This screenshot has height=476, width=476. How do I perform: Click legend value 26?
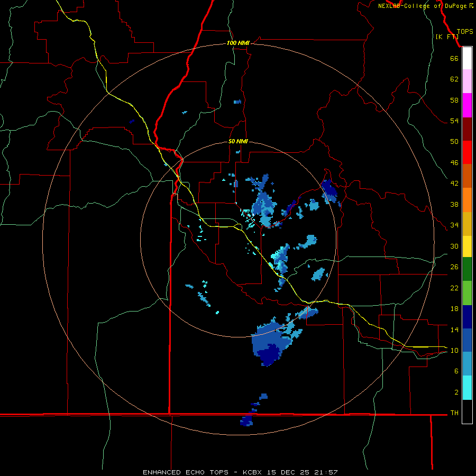click(x=454, y=267)
